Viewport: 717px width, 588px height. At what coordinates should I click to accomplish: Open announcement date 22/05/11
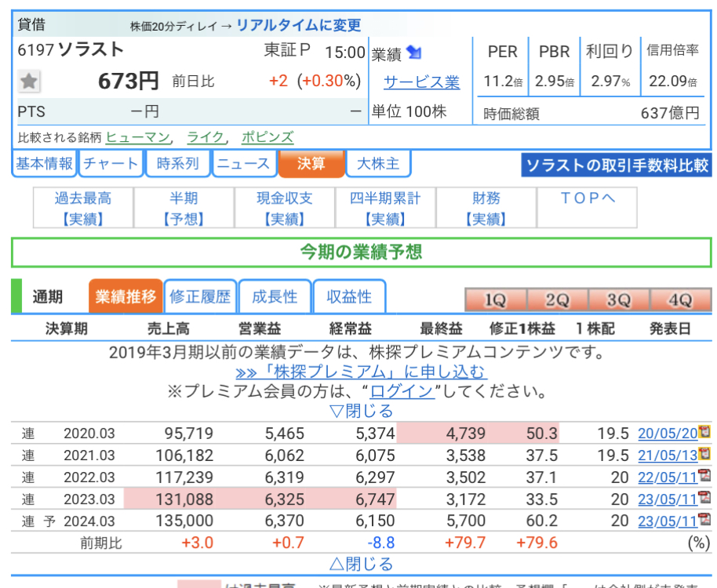click(x=668, y=477)
